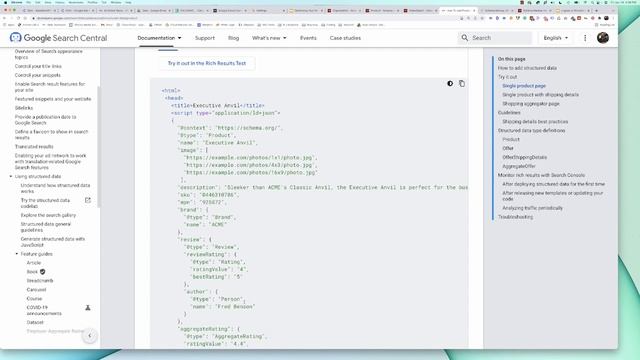Jump to Offer definition
Viewport: 640px width, 360px height.
[x=508, y=149]
